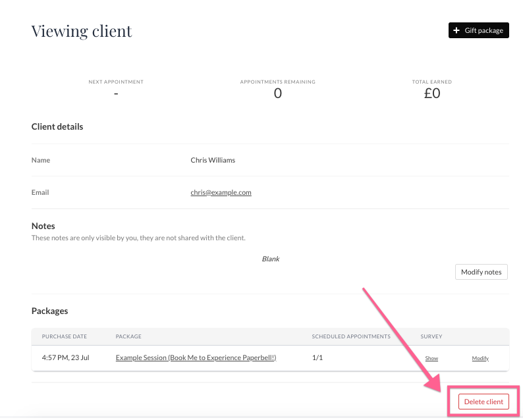Select the Client details section heading
This screenshot has height=420, width=523.
click(x=57, y=126)
